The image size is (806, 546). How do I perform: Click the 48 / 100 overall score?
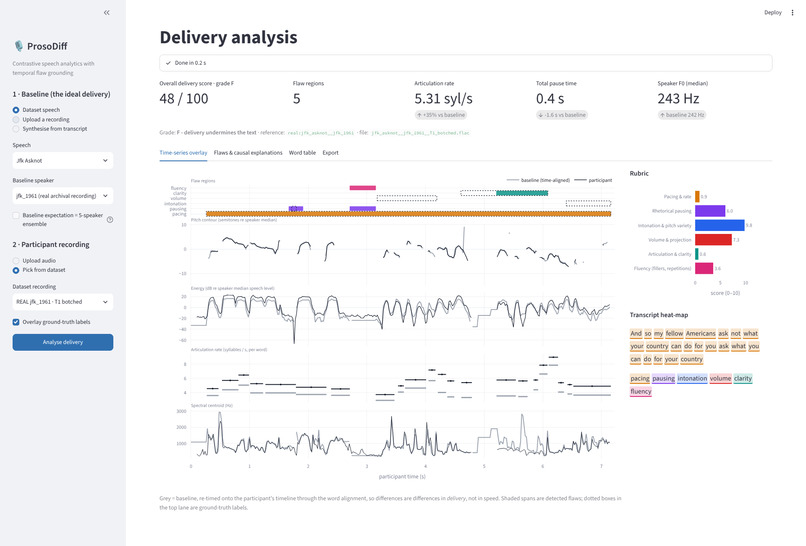click(x=184, y=99)
